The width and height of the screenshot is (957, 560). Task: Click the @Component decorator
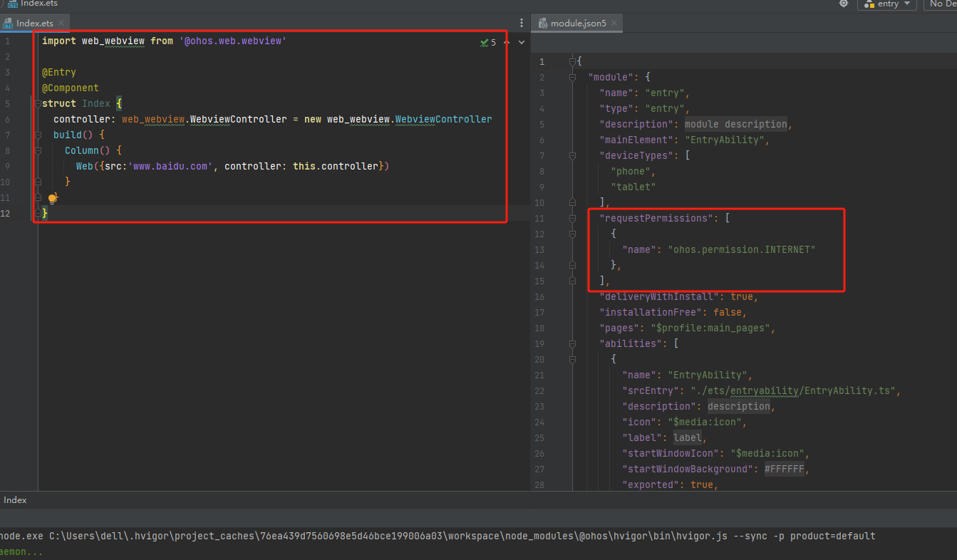pos(71,88)
